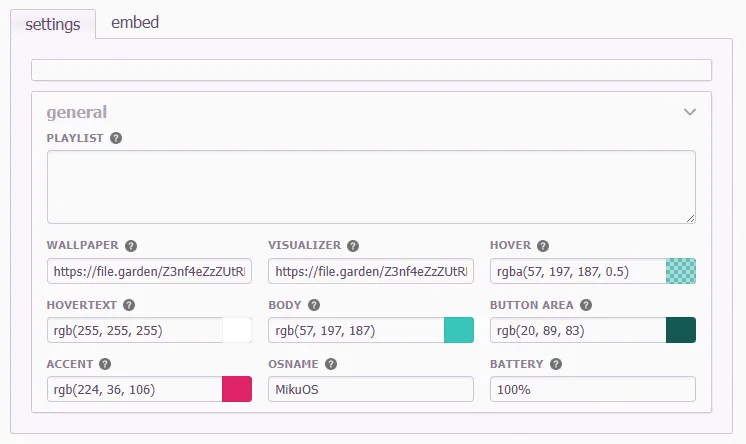Image resolution: width=746 pixels, height=444 pixels.
Task: Click the BODY rgb(57, 197, 187) field
Action: [x=356, y=330]
